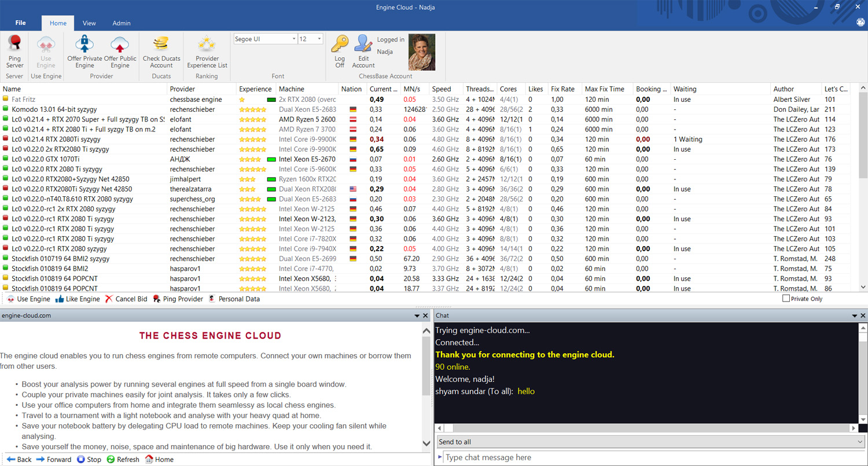Click the Use Engine ribbon icon
The width and height of the screenshot is (868, 466).
[x=46, y=44]
